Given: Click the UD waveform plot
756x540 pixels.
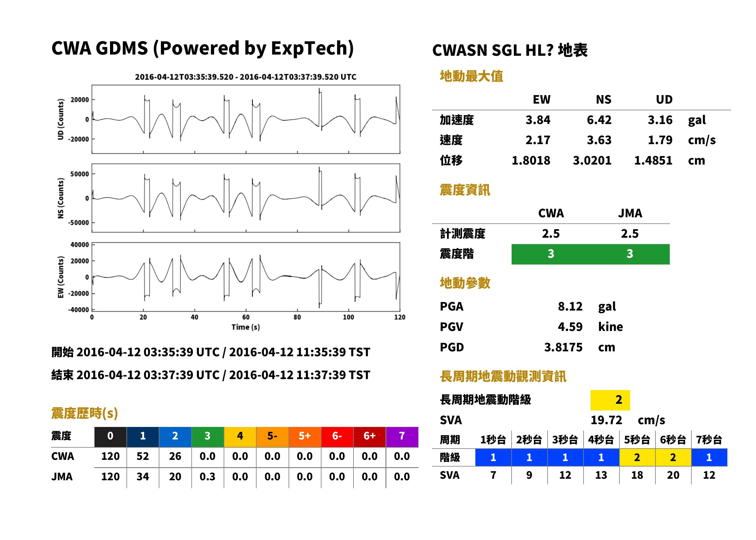Looking at the screenshot, I should 246,119.
